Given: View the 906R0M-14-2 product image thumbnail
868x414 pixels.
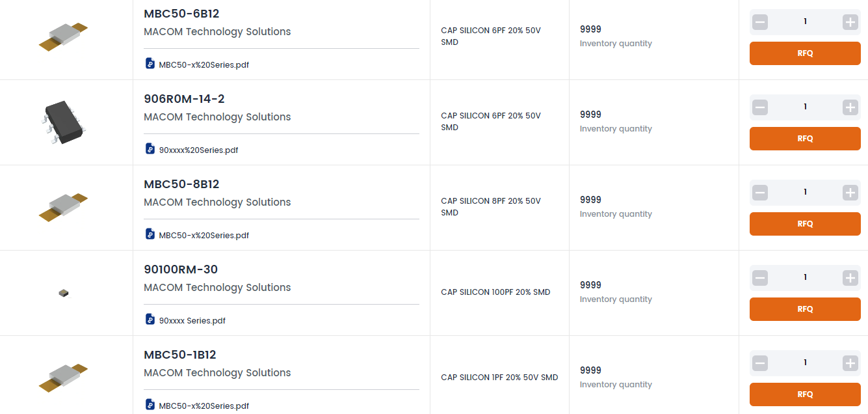Looking at the screenshot, I should [x=63, y=122].
